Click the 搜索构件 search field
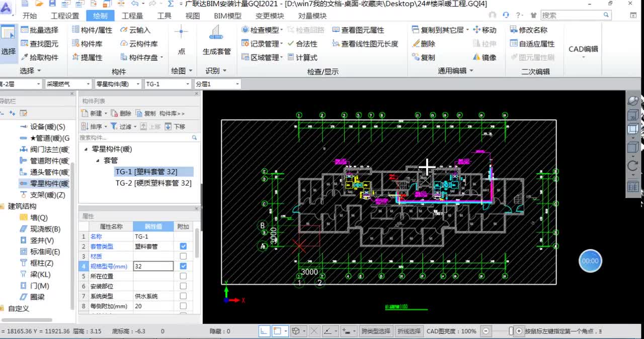This screenshot has width=644, height=339. pos(138,137)
